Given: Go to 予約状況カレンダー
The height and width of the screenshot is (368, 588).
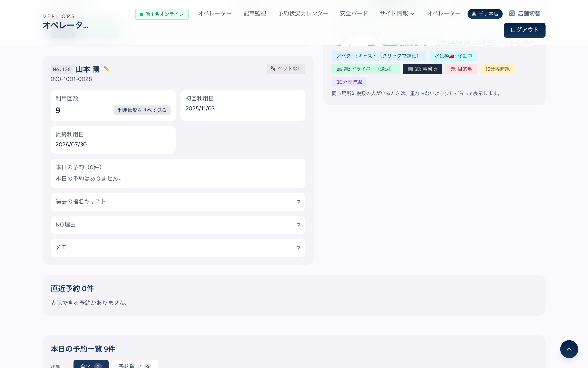Looking at the screenshot, I should [303, 14].
